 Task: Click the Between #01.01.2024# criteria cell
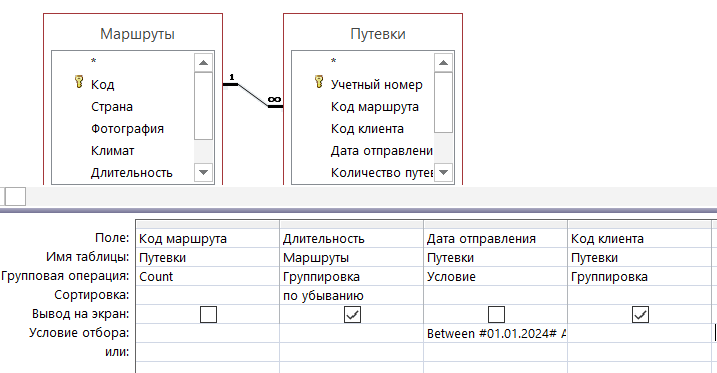496,333
